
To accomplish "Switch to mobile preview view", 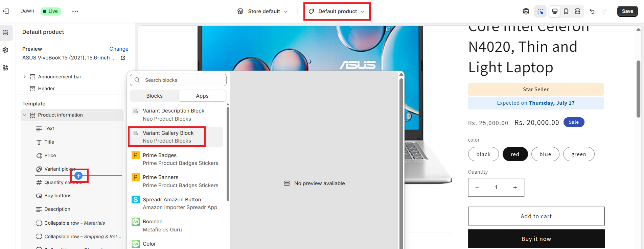I will 566,11.
